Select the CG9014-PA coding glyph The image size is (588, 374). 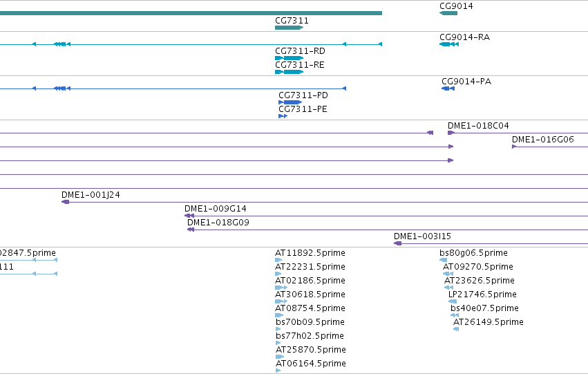(448, 88)
